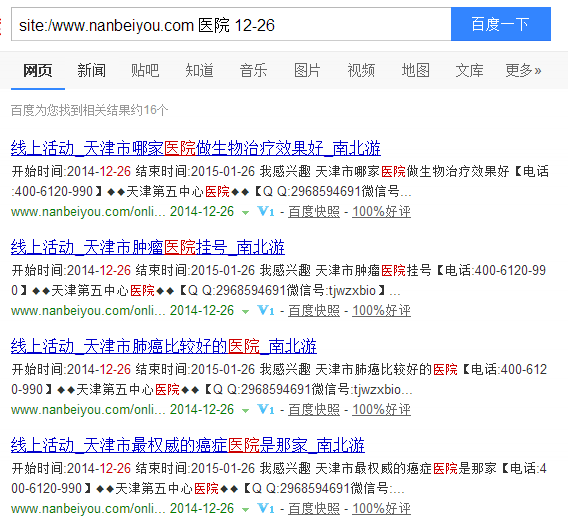Image resolution: width=568 pixels, height=528 pixels.
Task: Open 百度快照 for 最权威的癌症 result
Action: point(314,508)
